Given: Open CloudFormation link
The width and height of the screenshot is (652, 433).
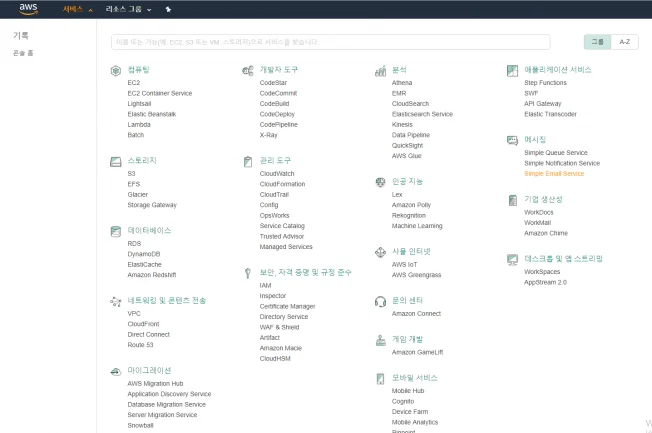Looking at the screenshot, I should point(282,184).
